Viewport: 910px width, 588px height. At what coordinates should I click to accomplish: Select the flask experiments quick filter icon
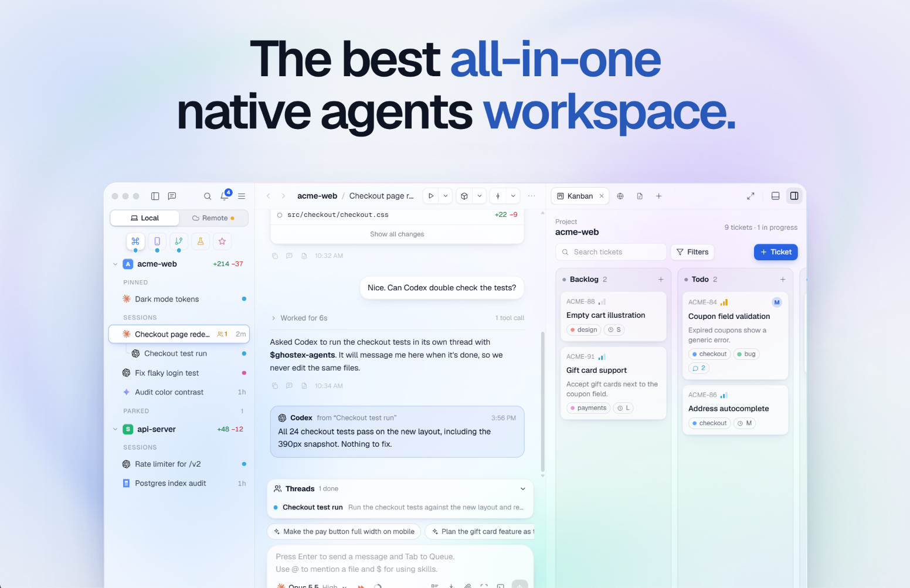[x=201, y=241]
